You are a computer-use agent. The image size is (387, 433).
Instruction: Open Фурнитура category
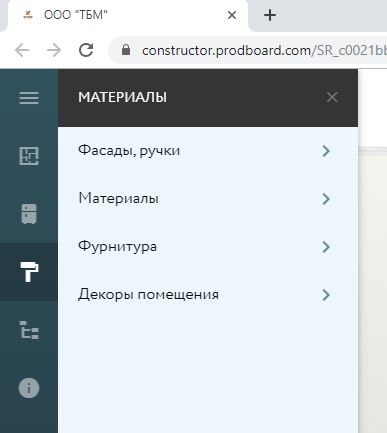(x=208, y=247)
